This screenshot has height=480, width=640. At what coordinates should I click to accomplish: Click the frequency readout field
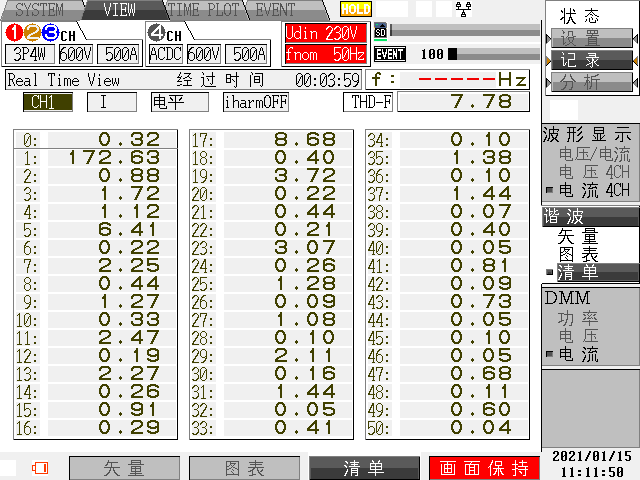447,80
